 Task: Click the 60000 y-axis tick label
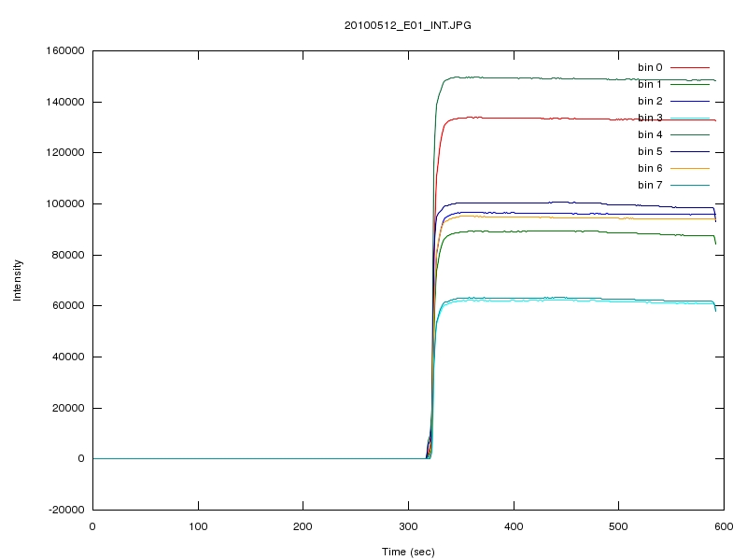(x=68, y=306)
